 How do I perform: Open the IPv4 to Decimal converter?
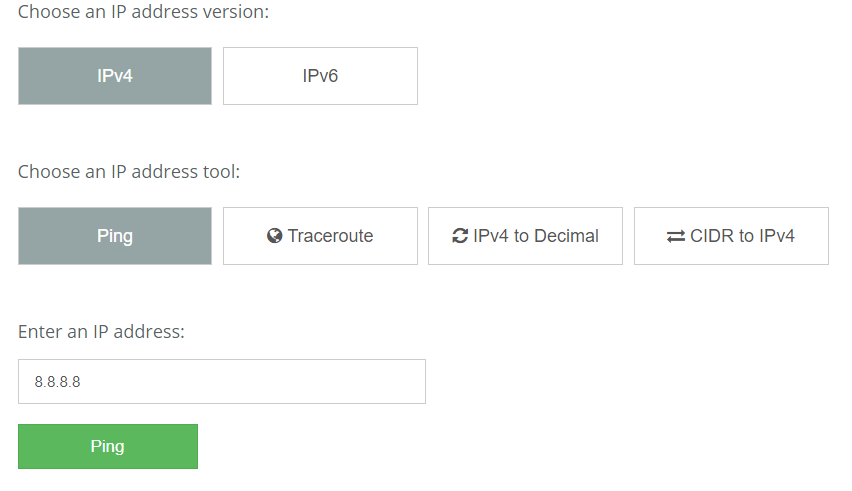coord(525,236)
